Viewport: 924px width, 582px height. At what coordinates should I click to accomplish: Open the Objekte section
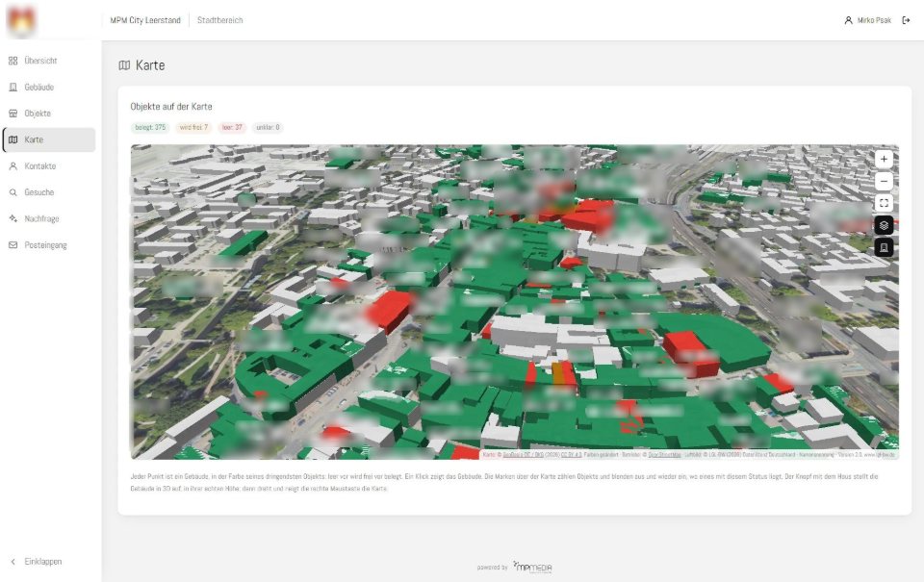coord(49,114)
